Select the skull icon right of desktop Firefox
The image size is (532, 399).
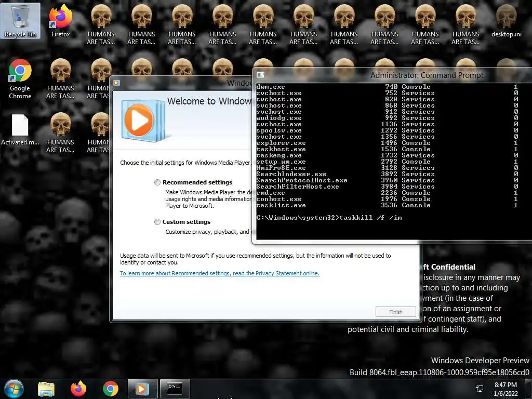(x=101, y=24)
